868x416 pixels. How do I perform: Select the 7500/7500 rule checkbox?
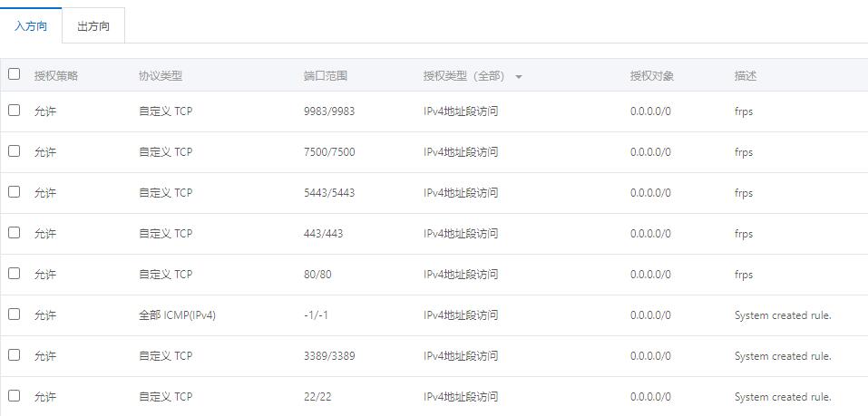14,151
